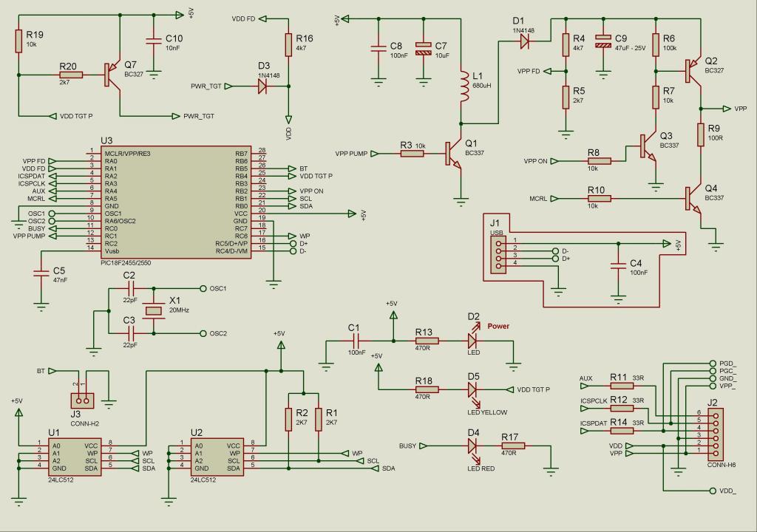
Task: Click the MCRL label near R10
Action: [x=538, y=199]
